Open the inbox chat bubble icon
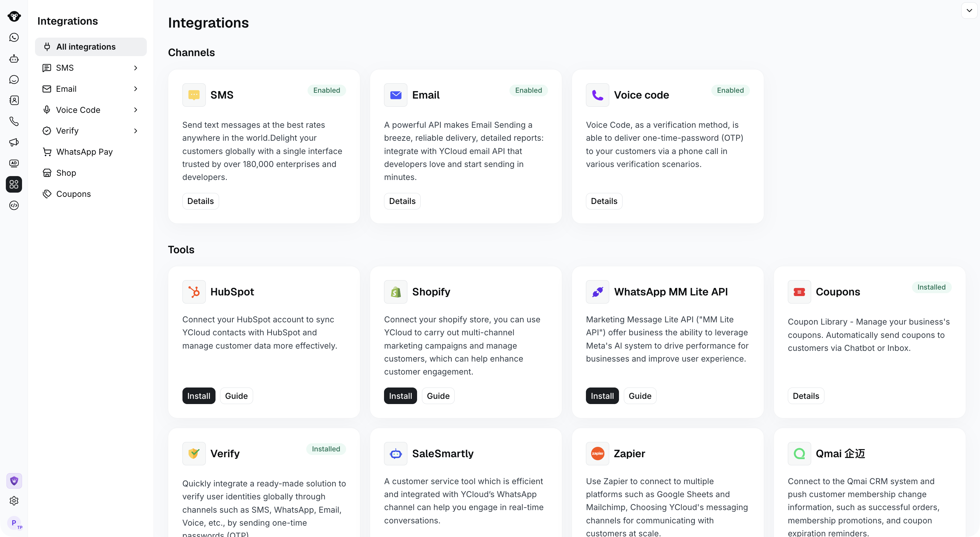The image size is (980, 537). tap(14, 79)
